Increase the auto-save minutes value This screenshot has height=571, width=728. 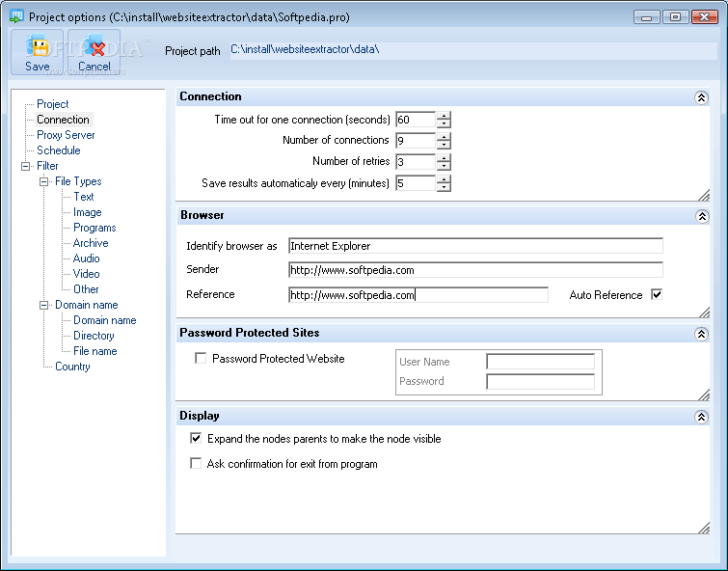pos(444,179)
